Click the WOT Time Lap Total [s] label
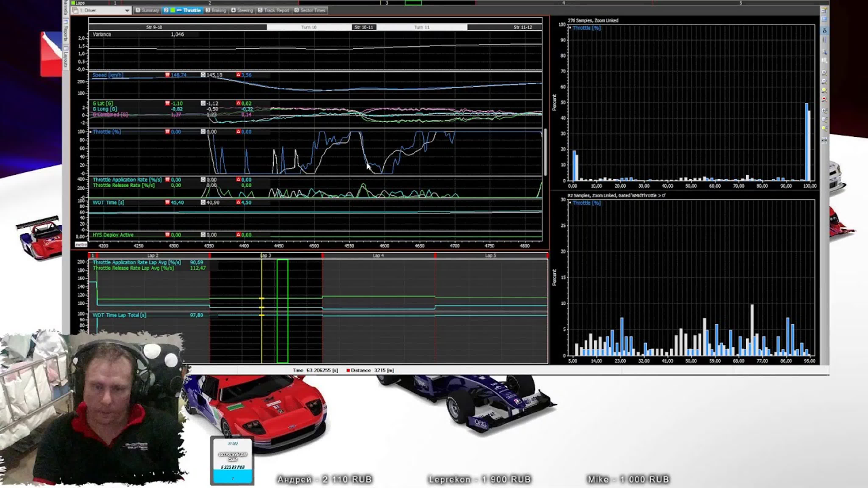Screen dimensions: 868x488 [119, 315]
